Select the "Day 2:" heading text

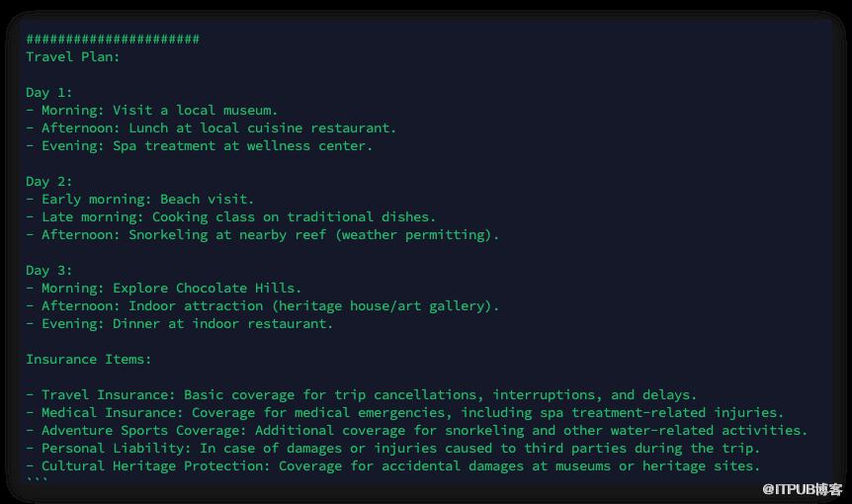[x=49, y=181]
